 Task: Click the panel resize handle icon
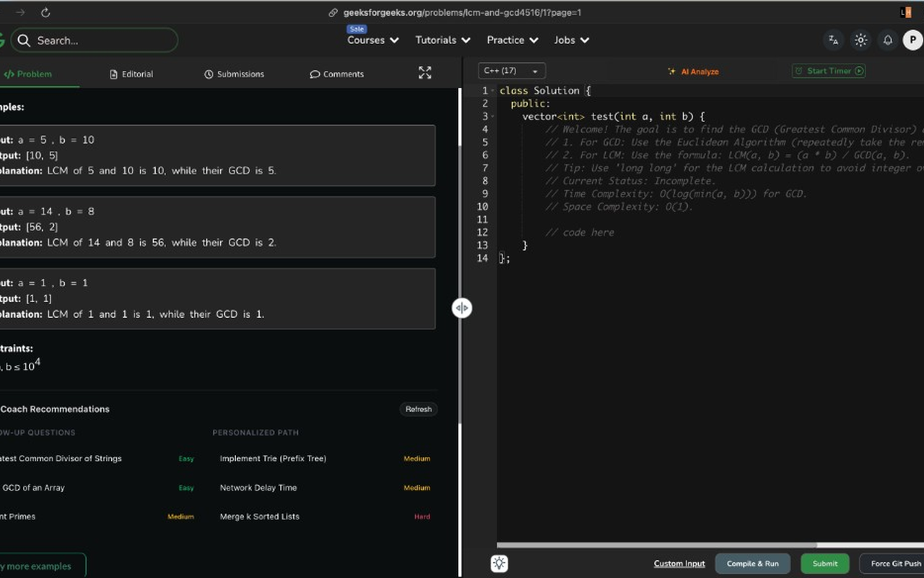tap(461, 308)
